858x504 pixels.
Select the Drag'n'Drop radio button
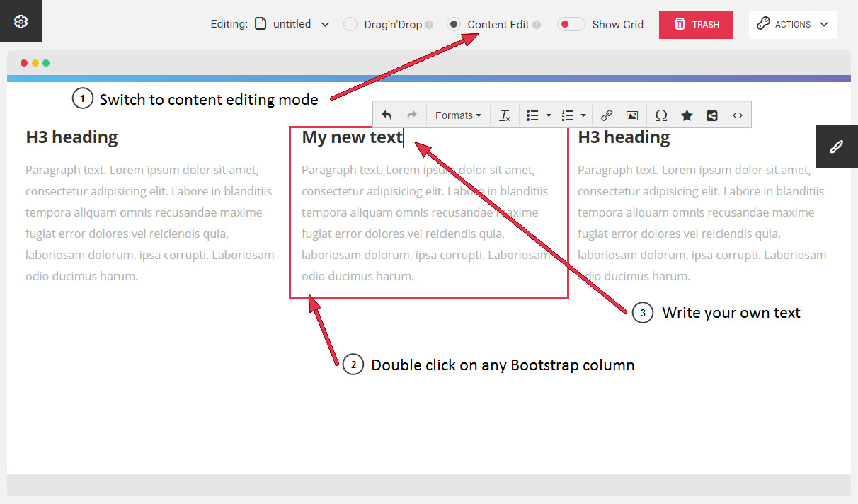coord(350,24)
